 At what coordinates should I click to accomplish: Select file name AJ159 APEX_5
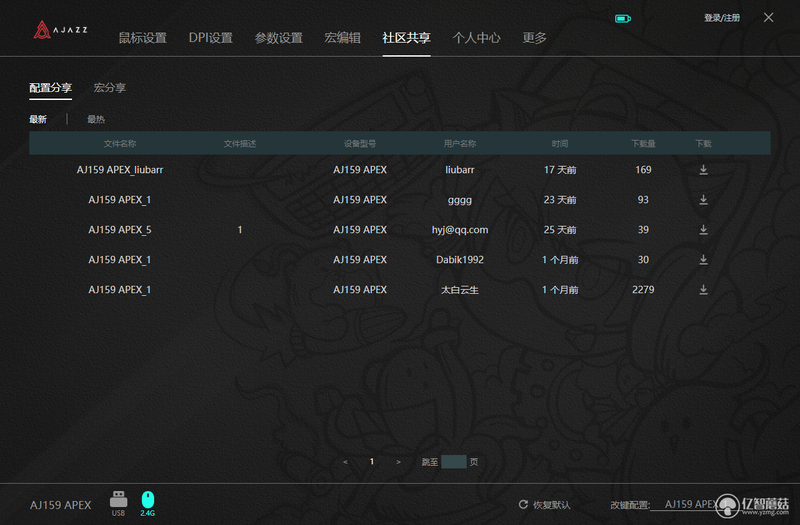119,230
